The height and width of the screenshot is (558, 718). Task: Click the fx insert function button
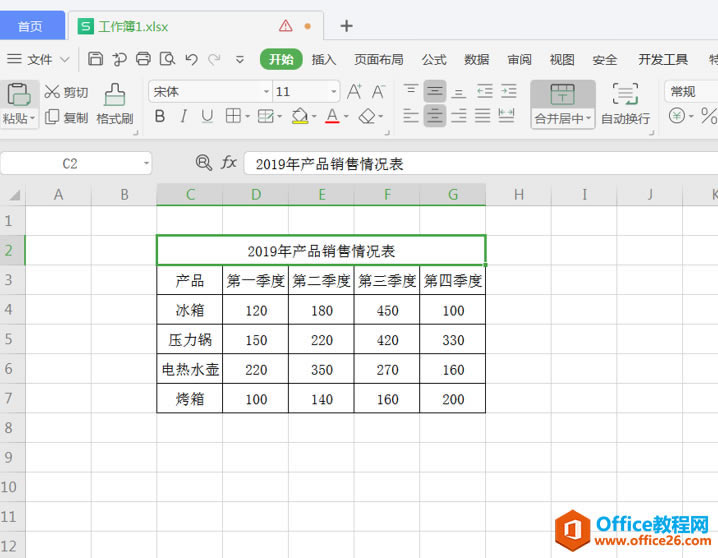(228, 163)
